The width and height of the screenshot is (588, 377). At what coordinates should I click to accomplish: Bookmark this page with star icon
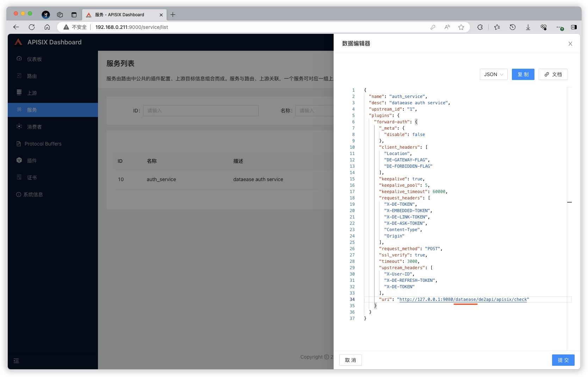coord(461,27)
